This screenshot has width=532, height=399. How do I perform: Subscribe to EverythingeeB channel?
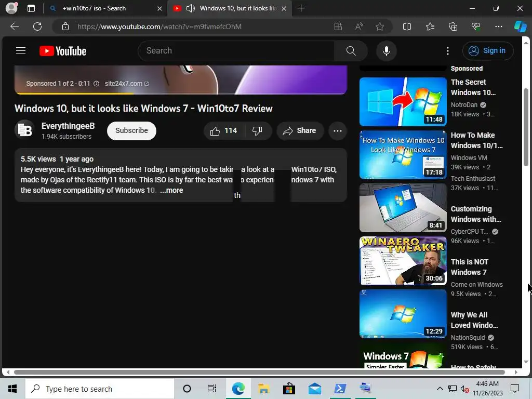(x=131, y=130)
